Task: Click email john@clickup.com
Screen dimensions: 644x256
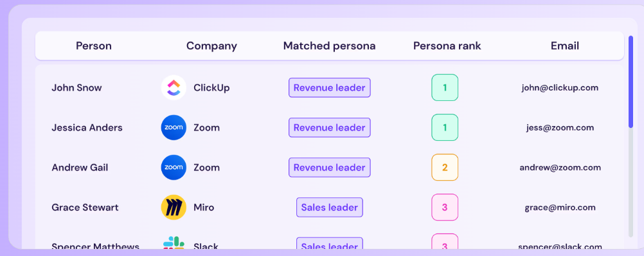Action: point(560,87)
